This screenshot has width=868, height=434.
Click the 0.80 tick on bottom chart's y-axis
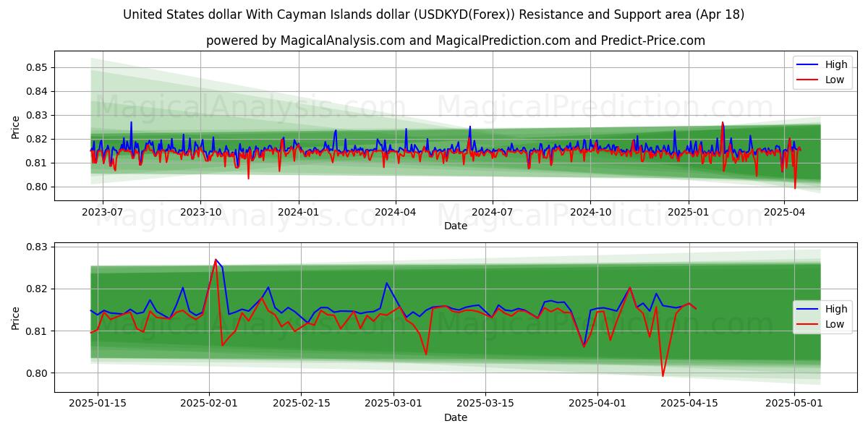tap(37, 373)
